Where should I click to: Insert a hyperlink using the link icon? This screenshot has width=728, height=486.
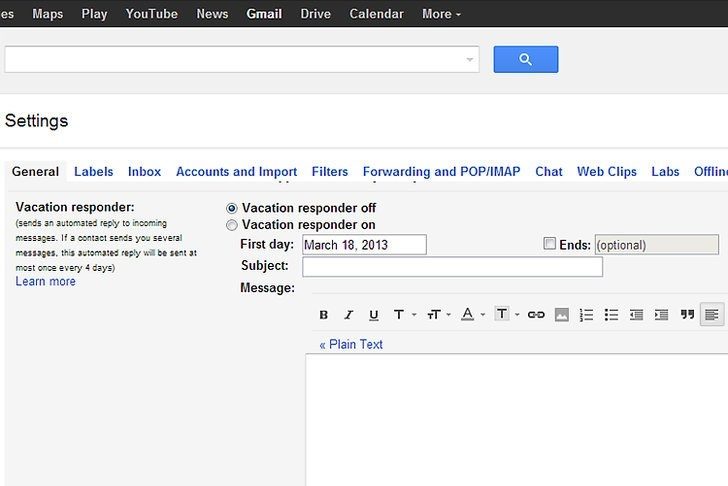pyautogui.click(x=536, y=315)
